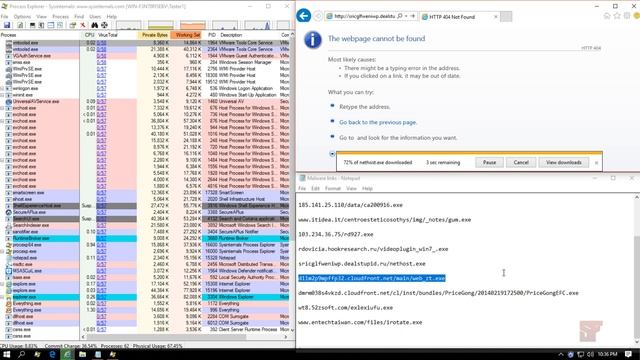
Task: Open Notepad Edit menu
Action: [x=315, y=189]
